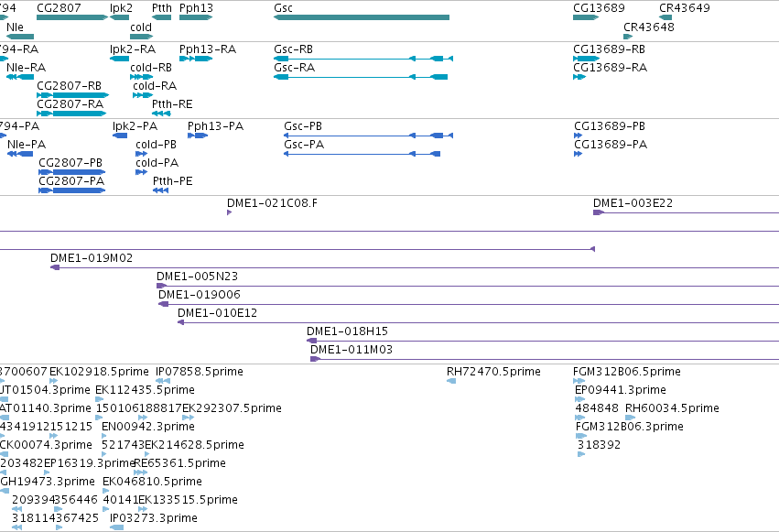Screen dimensions: 779x532
Task: Click the DME1-011M03 clone label
Action: point(352,350)
